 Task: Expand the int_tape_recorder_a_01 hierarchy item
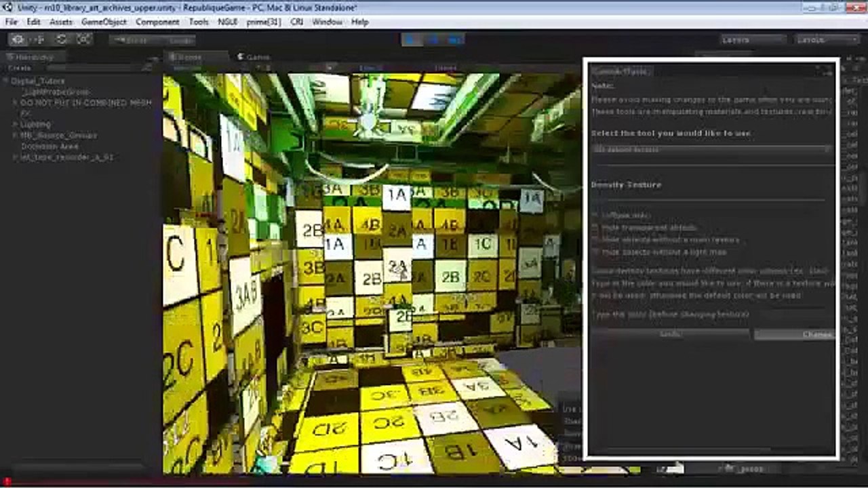15,157
